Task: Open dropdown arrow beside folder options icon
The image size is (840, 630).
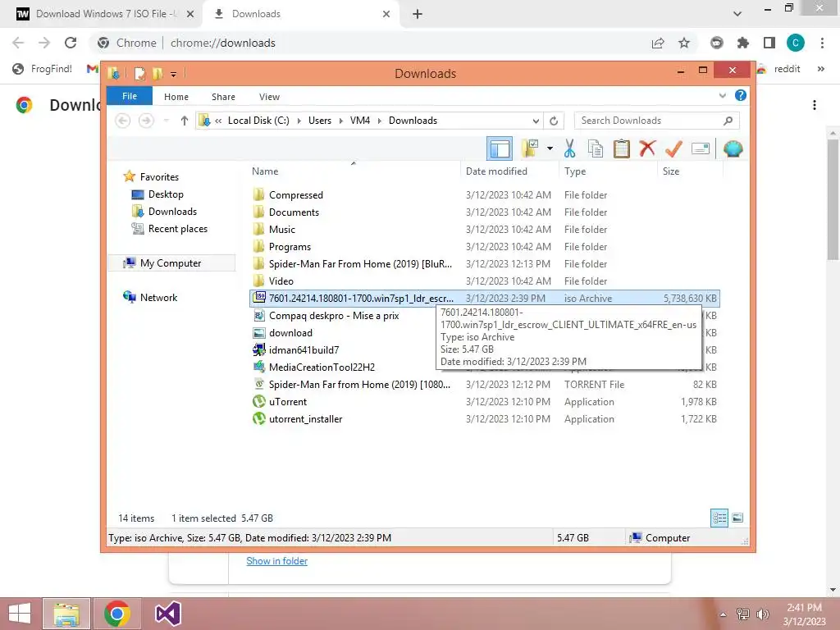Action: click(550, 148)
